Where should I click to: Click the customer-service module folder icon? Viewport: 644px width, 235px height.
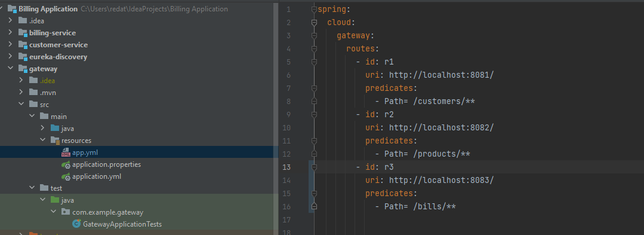coord(23,45)
